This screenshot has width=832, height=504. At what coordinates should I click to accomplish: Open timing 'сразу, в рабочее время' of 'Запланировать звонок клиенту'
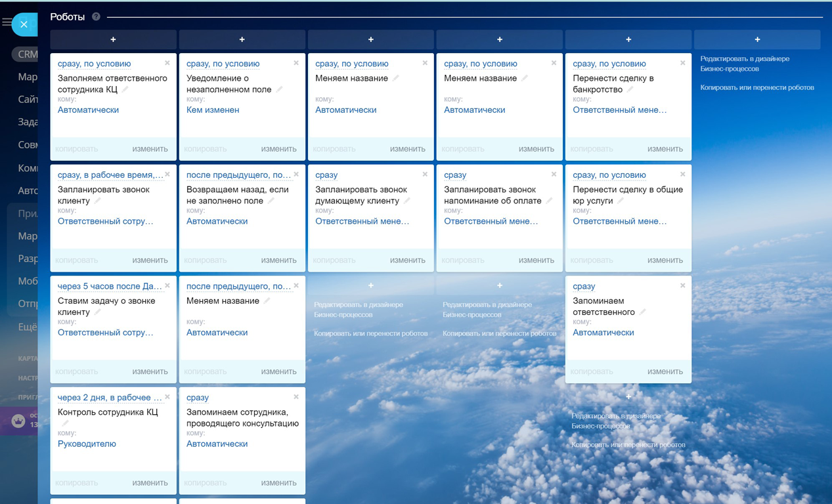coord(110,175)
